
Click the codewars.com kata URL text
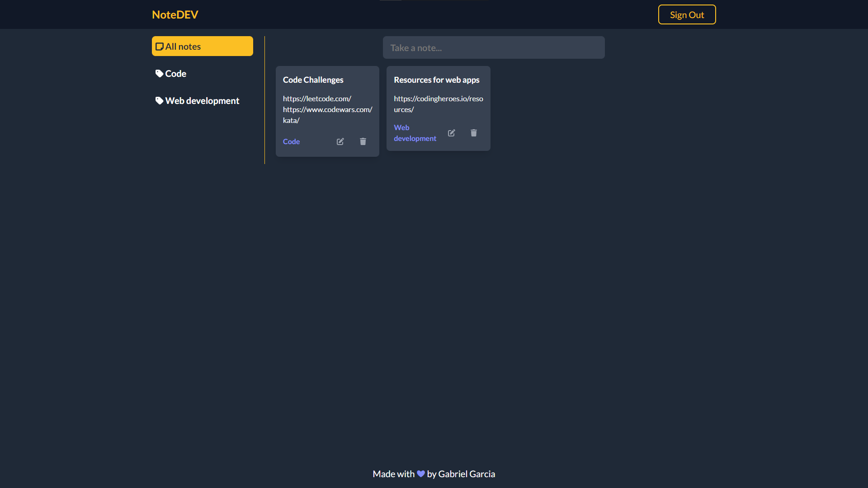[x=328, y=115]
